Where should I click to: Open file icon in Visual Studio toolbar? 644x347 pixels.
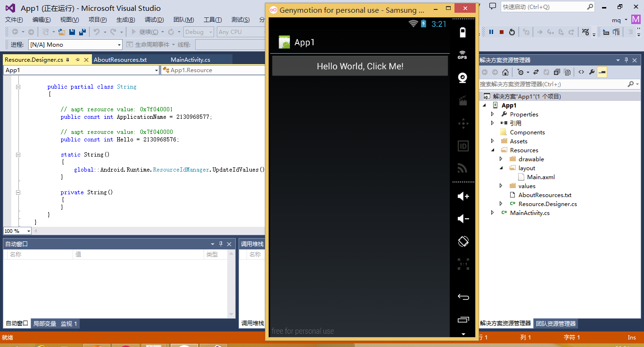coord(62,32)
